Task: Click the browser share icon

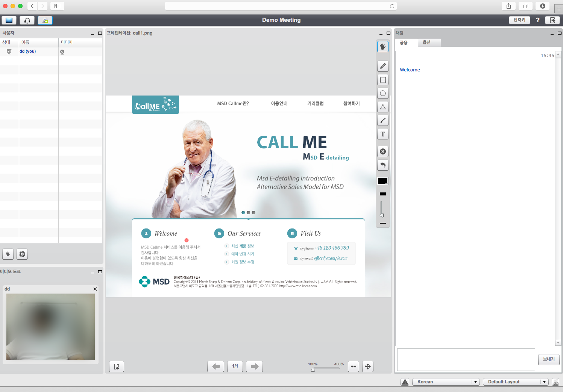Action: [508, 6]
